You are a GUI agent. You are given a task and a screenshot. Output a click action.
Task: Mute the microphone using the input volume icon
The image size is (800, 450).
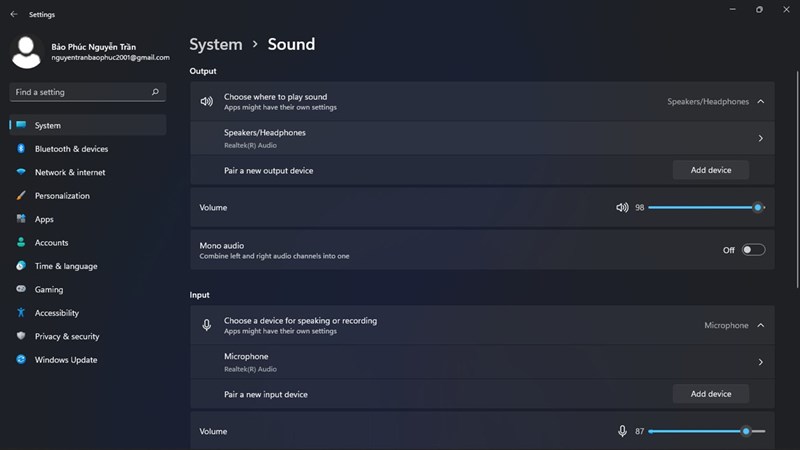click(x=622, y=431)
